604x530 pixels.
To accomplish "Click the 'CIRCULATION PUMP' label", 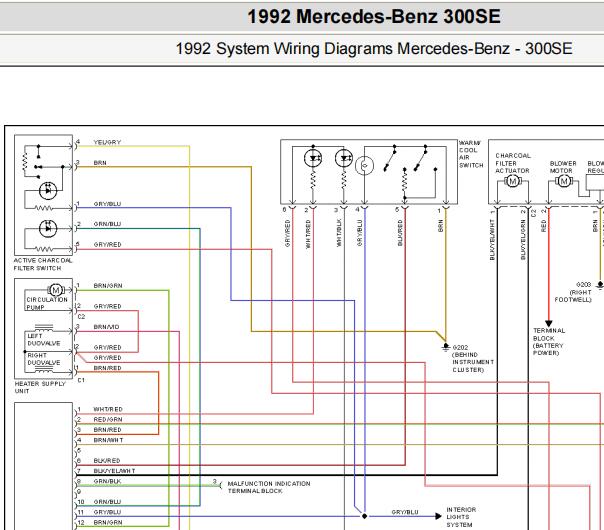I will click(x=47, y=303).
